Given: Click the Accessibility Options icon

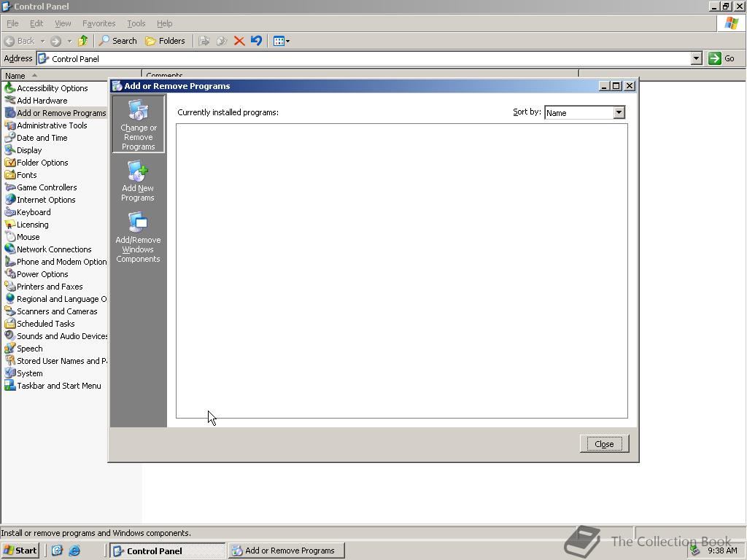Looking at the screenshot, I should pos(9,87).
